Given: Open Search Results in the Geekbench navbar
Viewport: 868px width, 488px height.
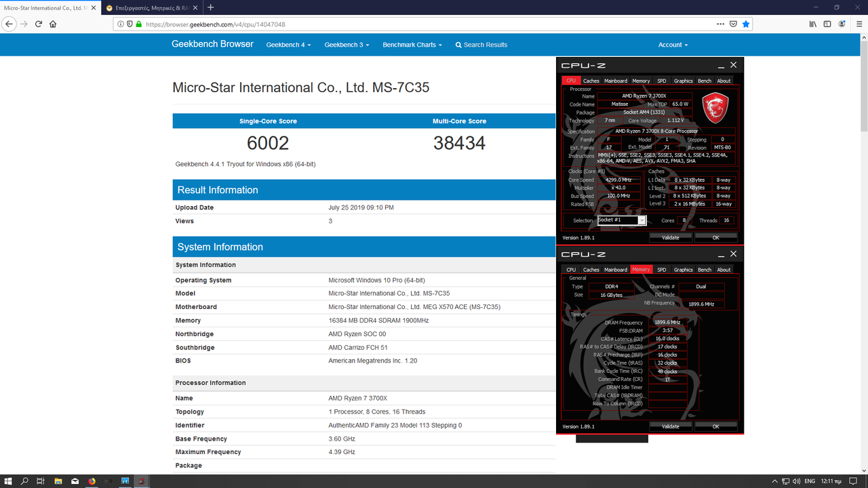Looking at the screenshot, I should click(x=481, y=45).
